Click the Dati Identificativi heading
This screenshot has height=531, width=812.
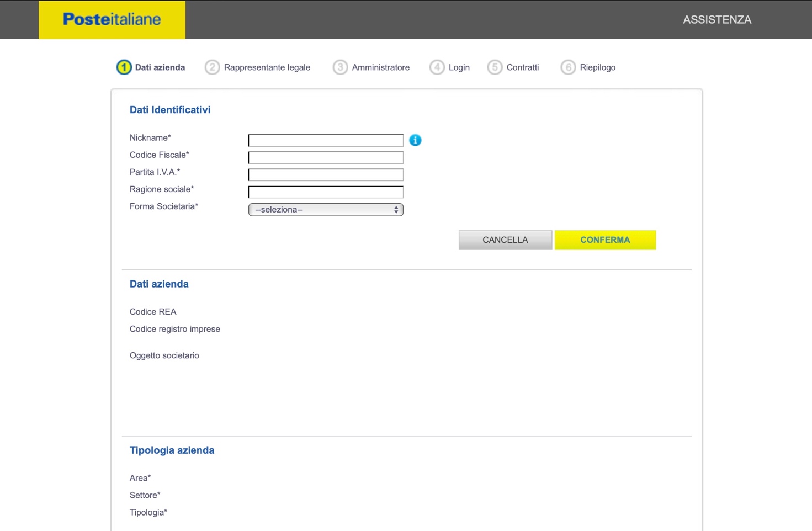coord(170,110)
